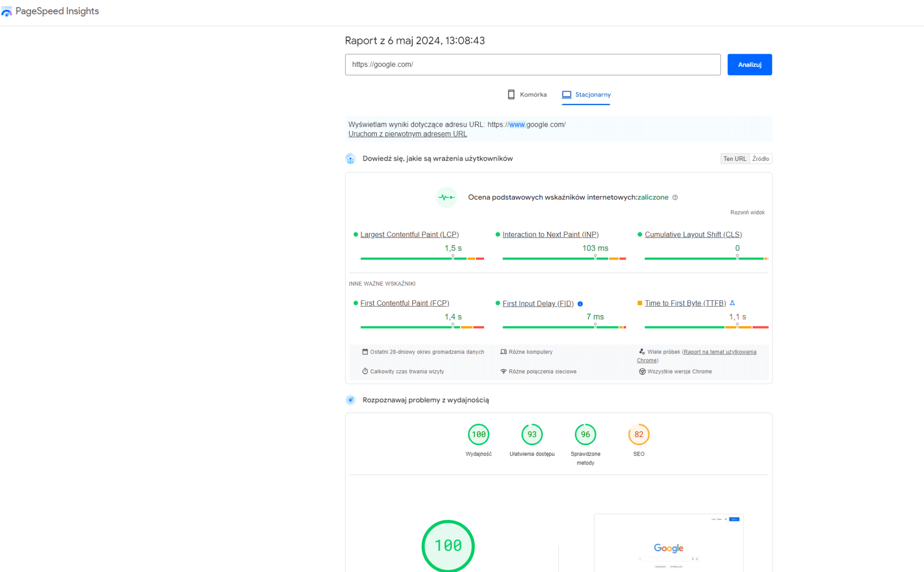Open Time to First Byte (TTFB) link
Screen dimensions: 924x572
pos(685,303)
